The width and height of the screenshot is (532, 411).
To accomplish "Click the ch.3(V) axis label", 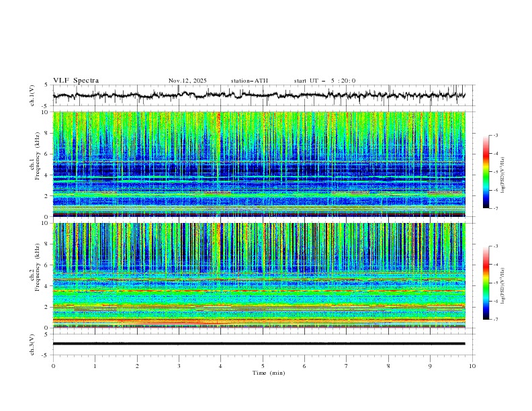I will click(x=32, y=345).
